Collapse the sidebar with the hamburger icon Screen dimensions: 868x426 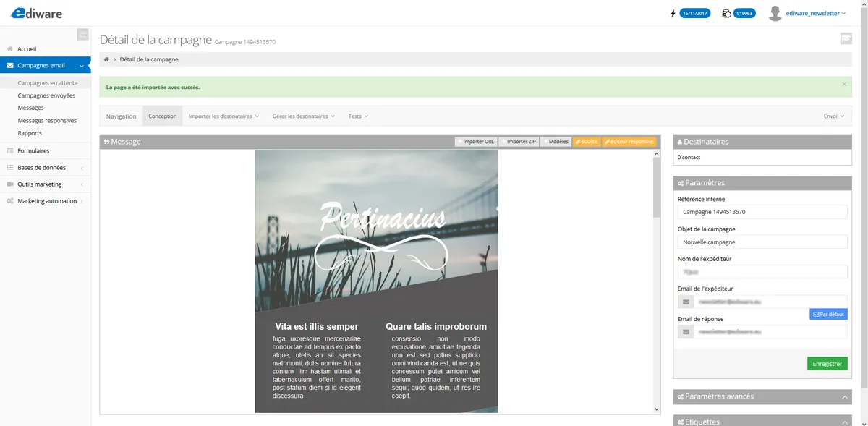pos(82,34)
